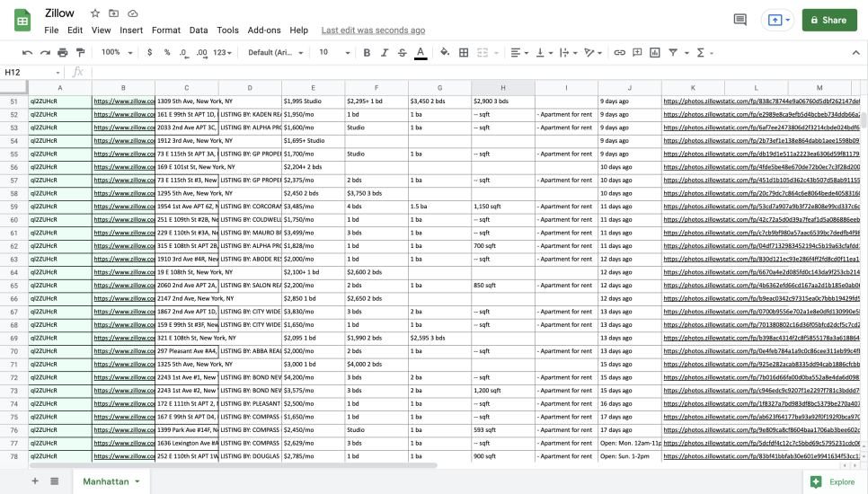Click the undo arrow icon
The image size is (868, 494).
click(27, 53)
